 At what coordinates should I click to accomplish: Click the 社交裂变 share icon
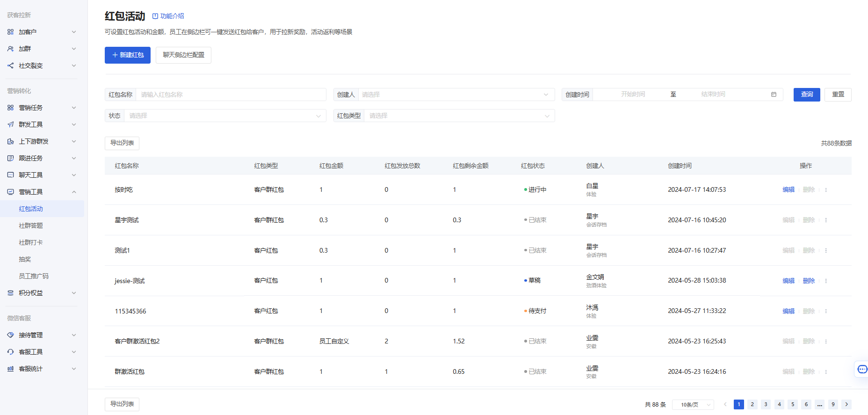(x=10, y=66)
